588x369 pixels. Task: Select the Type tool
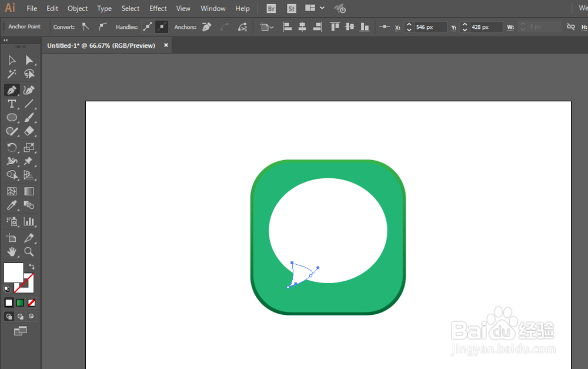tap(12, 104)
